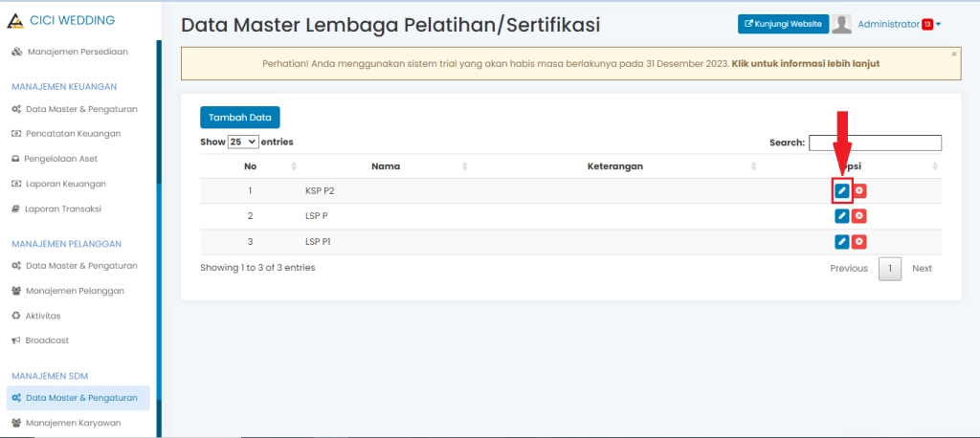
Task: Open Manajemen Persediaan menu
Action: [70, 52]
